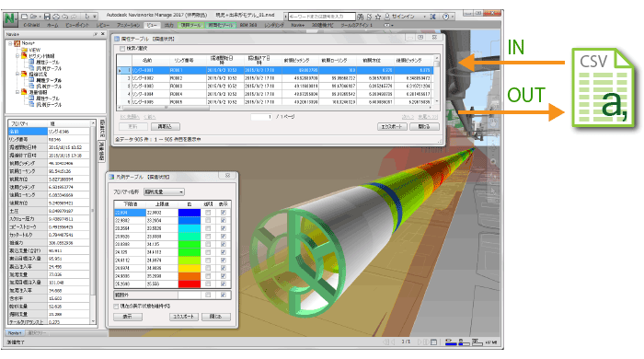
Task: Click the star favorites icon in title bar
Action: pos(378,17)
